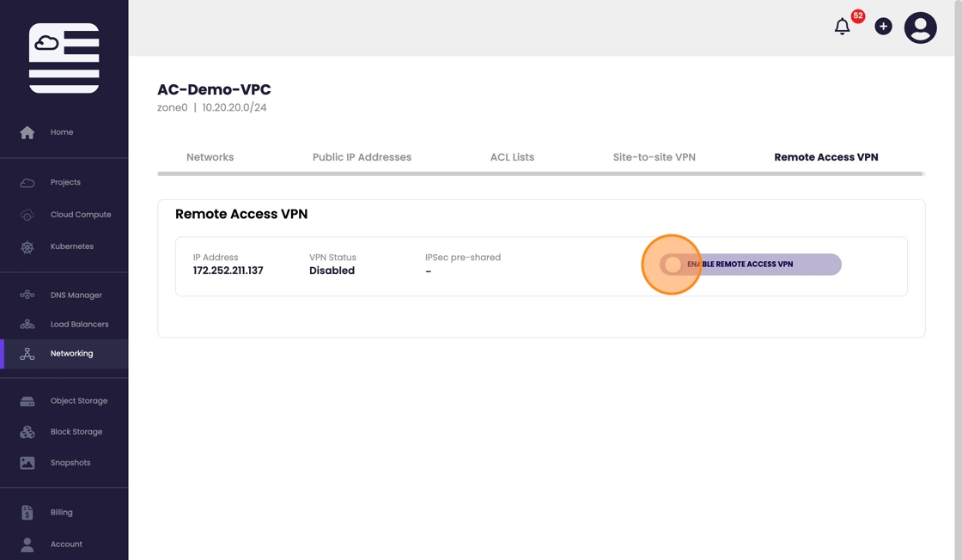
Task: Click the Snapshots picture icon
Action: 27,463
